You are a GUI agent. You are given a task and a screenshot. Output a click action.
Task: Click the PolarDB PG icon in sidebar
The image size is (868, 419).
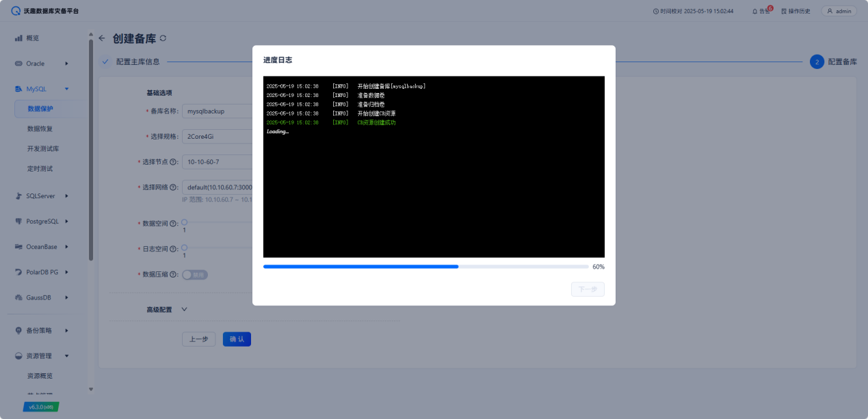click(x=19, y=272)
